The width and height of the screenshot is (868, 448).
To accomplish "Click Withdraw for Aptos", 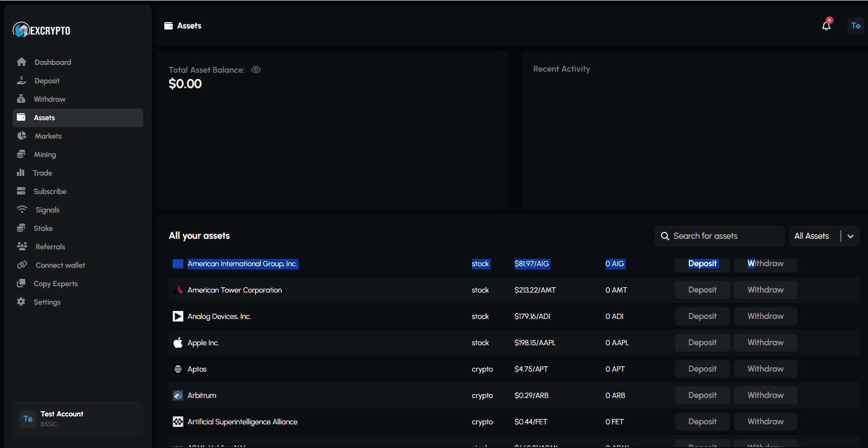I will (x=766, y=369).
